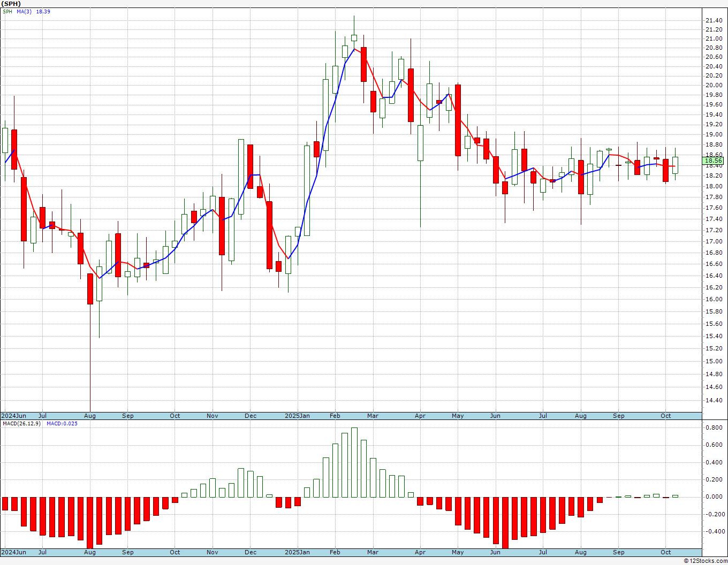Click 2024Jun on the price chart time axis
Viewport: 728px width, 565px height.
click(13, 416)
